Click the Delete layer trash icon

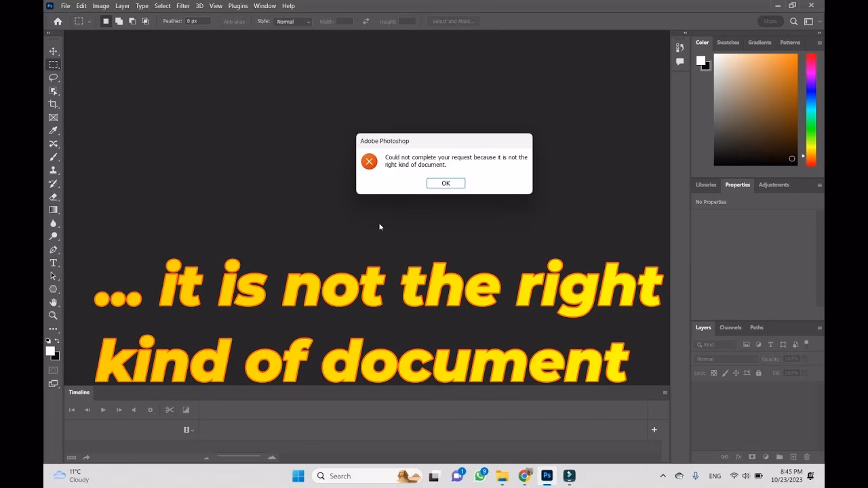(x=807, y=456)
